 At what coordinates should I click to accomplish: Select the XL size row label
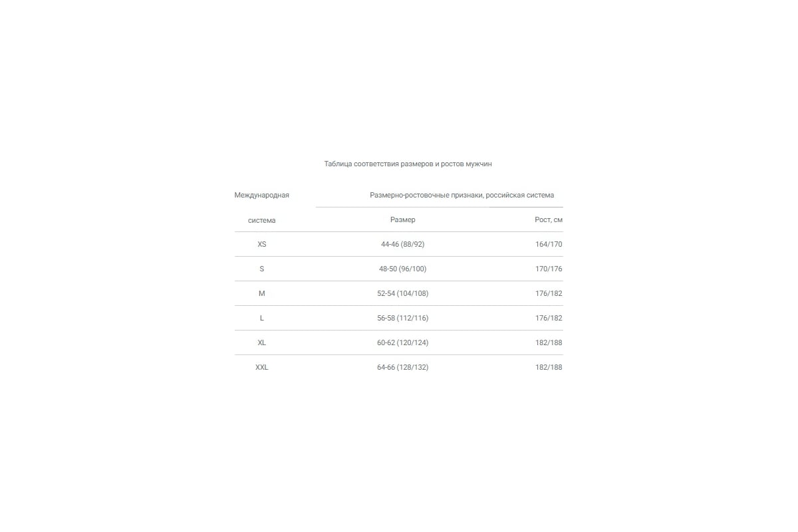[261, 343]
